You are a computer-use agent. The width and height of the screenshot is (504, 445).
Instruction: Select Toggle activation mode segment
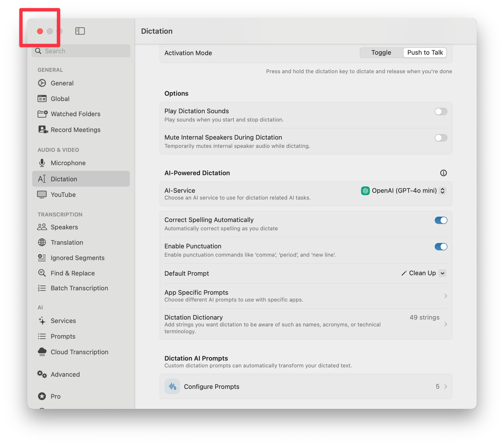click(381, 53)
